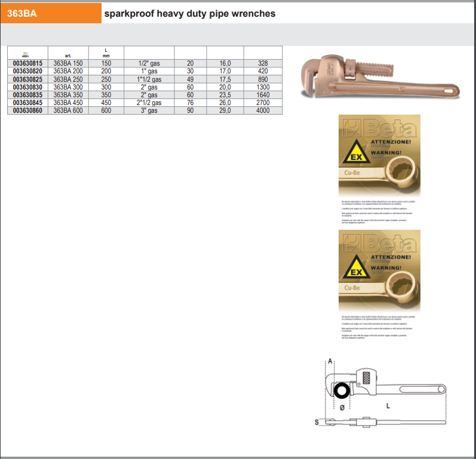Click article 363BA 250 cell
Image resolution: width=476 pixels, height=459 pixels.
click(x=68, y=79)
